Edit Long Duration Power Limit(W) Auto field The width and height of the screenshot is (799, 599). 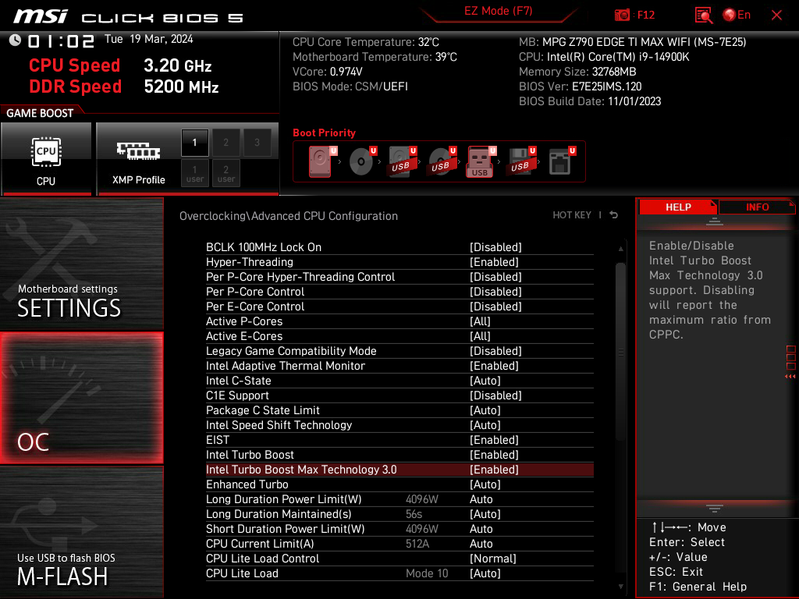481,499
